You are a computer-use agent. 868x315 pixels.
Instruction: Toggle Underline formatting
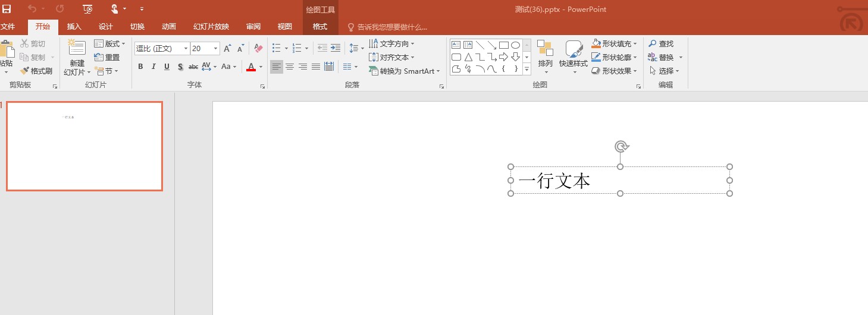pos(167,67)
